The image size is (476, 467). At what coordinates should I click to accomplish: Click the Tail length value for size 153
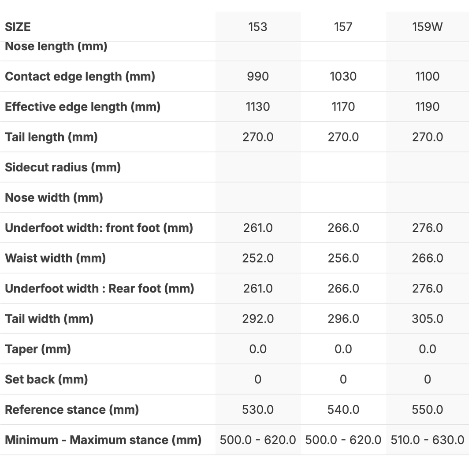(258, 137)
